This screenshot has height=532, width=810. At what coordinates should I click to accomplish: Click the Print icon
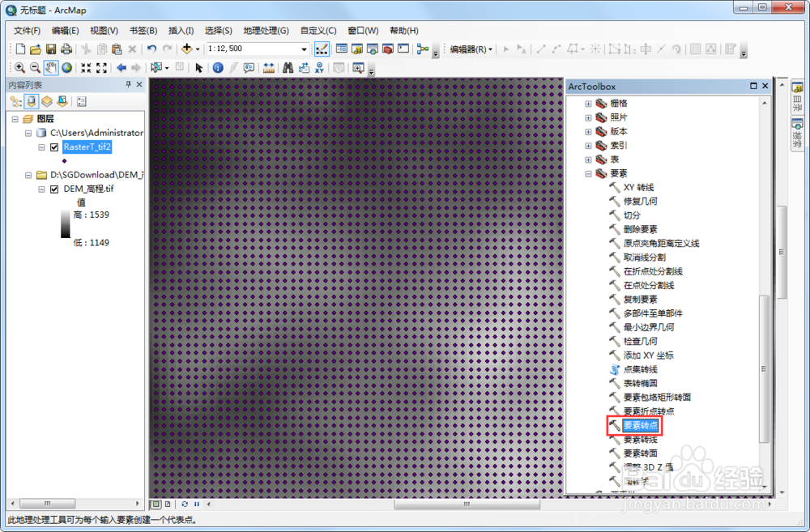(x=66, y=49)
